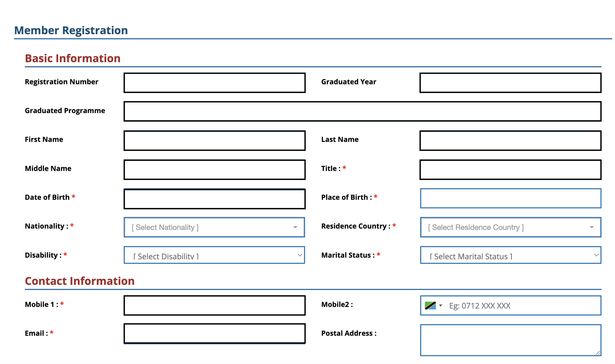Open the Select Nationality dropdown
This screenshot has height=364, width=615.
214,227
